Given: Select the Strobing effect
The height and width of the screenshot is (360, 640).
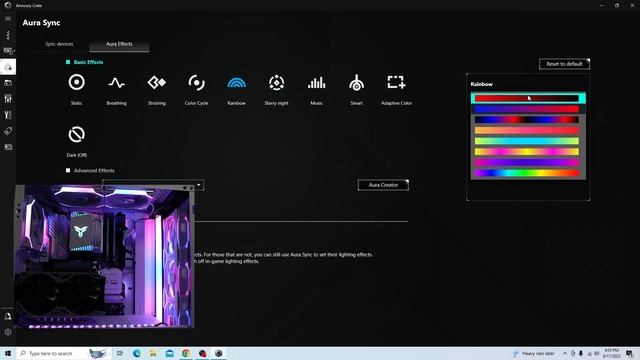Looking at the screenshot, I should [157, 83].
